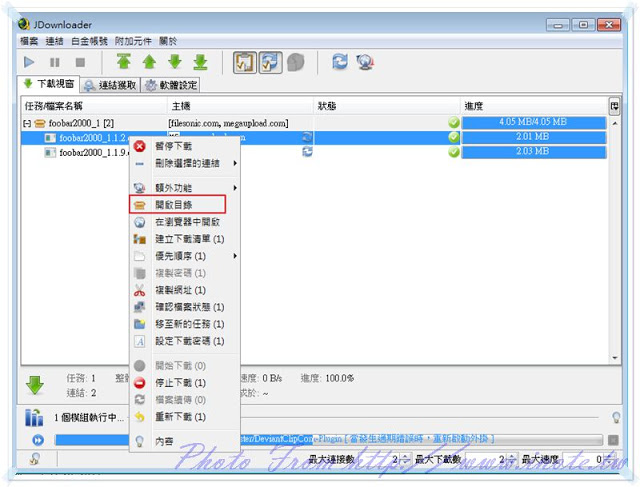The height and width of the screenshot is (487, 640).
Task: Click the refresh icon in foobar2000_1.1.9 row
Action: pyautogui.click(x=307, y=152)
